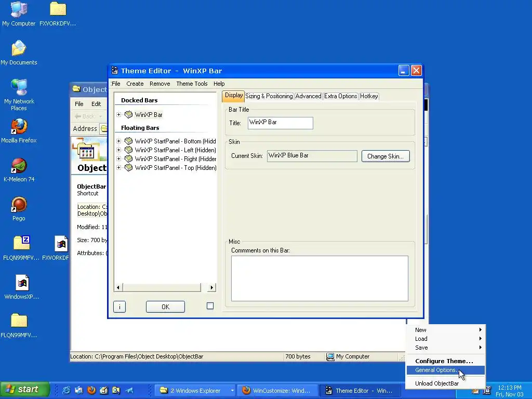The height and width of the screenshot is (399, 532).
Task: Click the Firefox quick launch icon
Action: point(91,390)
